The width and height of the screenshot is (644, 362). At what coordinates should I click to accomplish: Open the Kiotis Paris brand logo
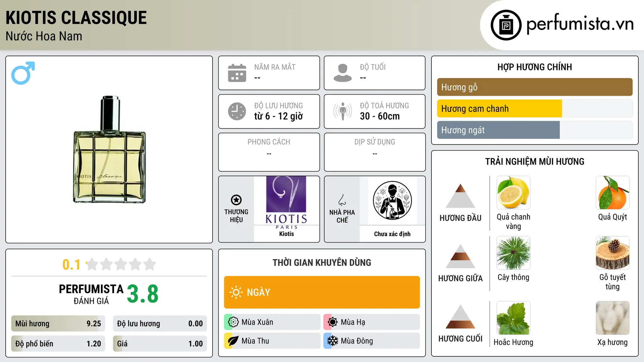286,203
